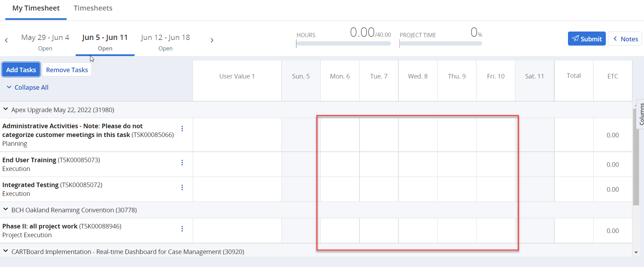Click Administrative Activities Fri. 10 cell
This screenshot has width=644, height=267.
tap(496, 135)
